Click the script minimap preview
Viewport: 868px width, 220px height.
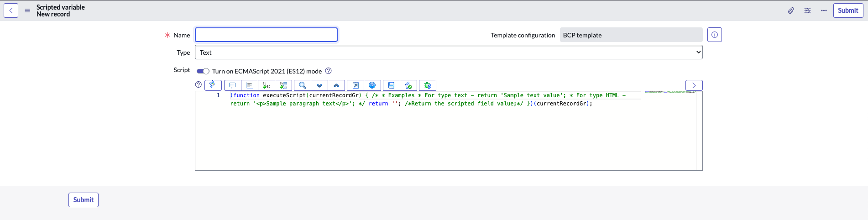[x=670, y=92]
